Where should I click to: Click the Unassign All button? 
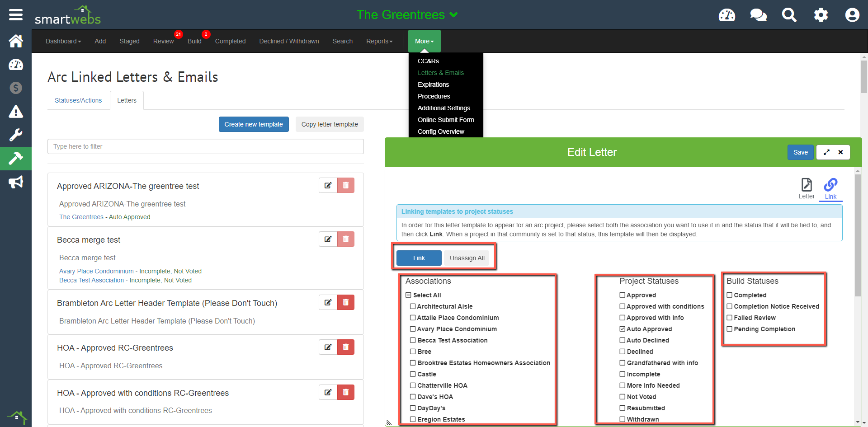[467, 258]
